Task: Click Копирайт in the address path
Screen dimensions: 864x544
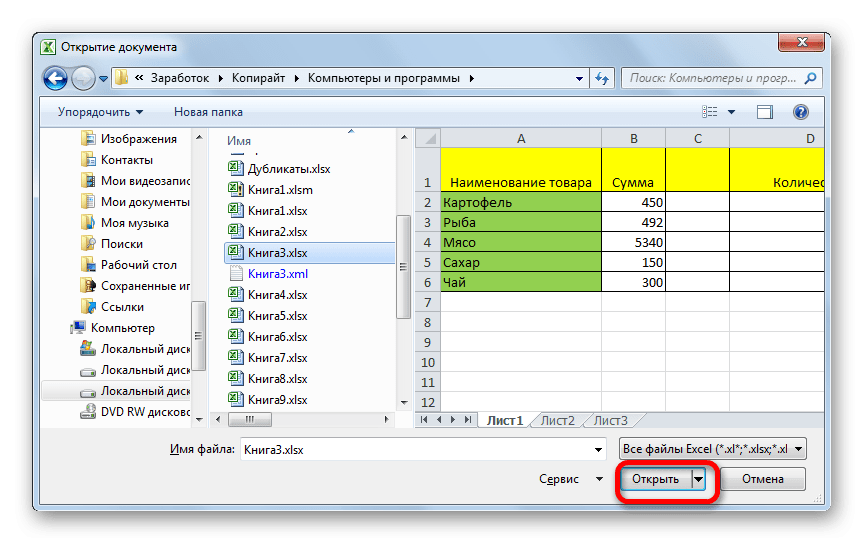Action: (258, 78)
